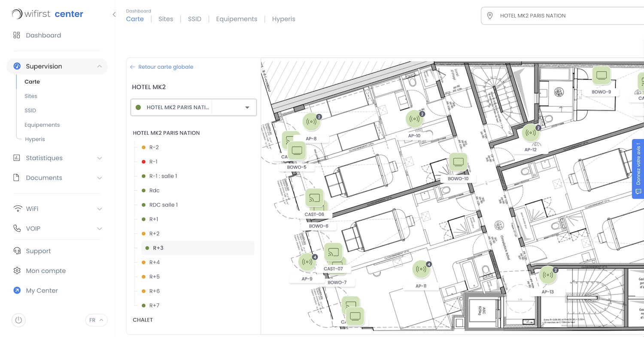The height and width of the screenshot is (337, 644).
Task: Click the HOTEL MK2 PARIS NATION search field
Action: (562, 15)
